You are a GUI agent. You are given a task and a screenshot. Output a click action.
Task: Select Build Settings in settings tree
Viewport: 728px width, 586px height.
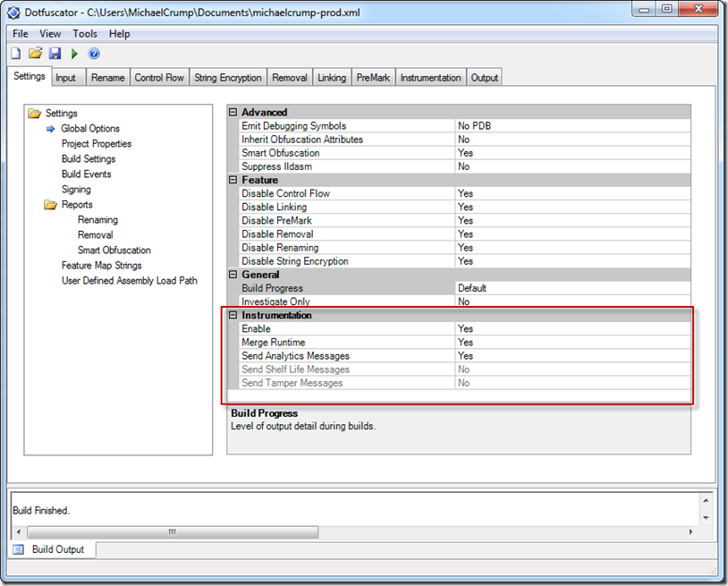(x=89, y=159)
